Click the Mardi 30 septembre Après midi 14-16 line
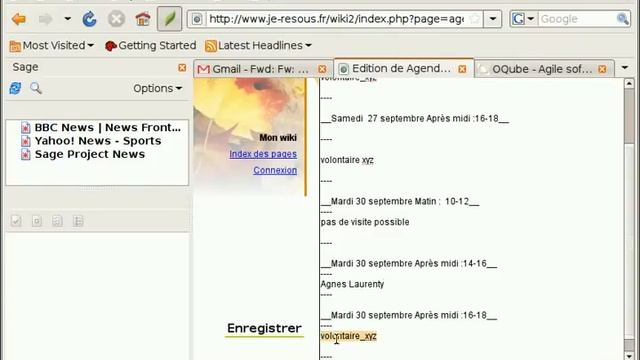640x360 pixels. (409, 264)
